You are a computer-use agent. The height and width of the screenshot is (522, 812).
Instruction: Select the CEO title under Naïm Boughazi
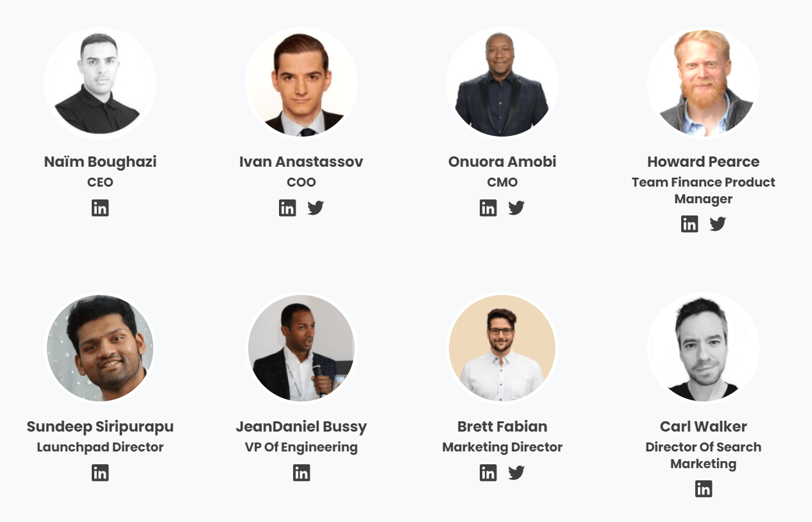[100, 182]
